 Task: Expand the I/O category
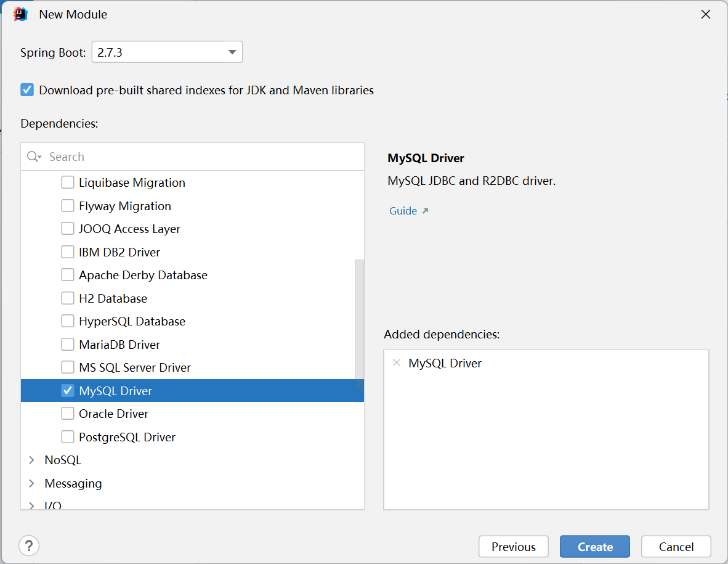31,505
